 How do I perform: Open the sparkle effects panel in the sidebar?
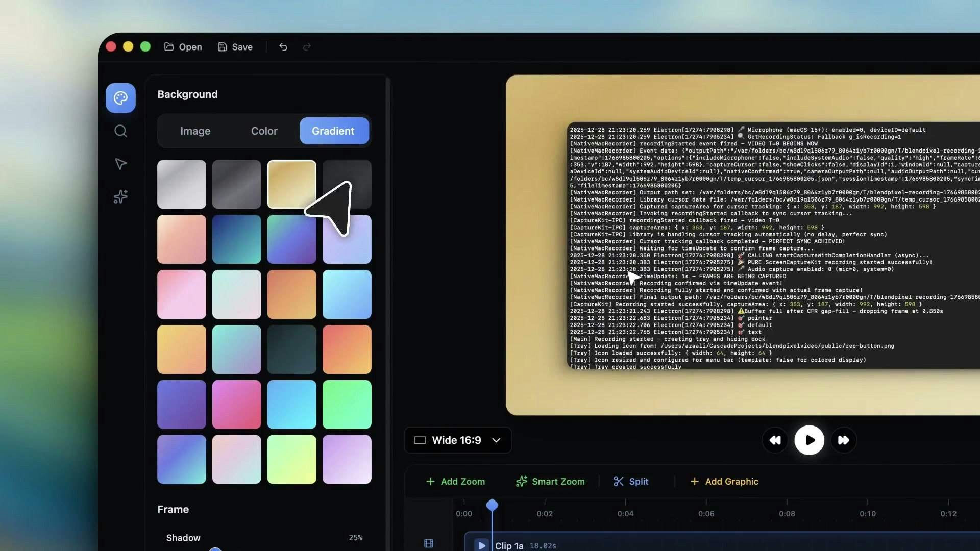pos(120,197)
